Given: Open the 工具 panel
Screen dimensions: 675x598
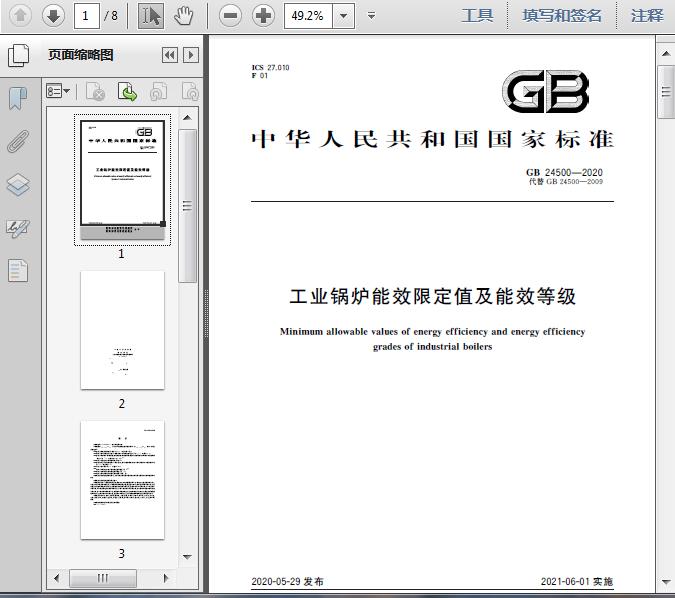Looking at the screenshot, I should [x=477, y=16].
